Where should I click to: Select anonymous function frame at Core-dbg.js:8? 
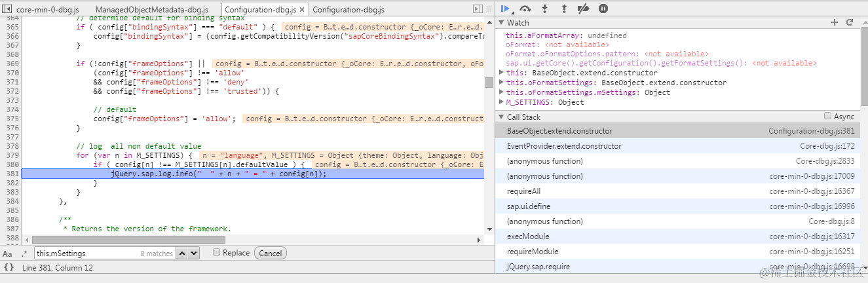coord(677,221)
